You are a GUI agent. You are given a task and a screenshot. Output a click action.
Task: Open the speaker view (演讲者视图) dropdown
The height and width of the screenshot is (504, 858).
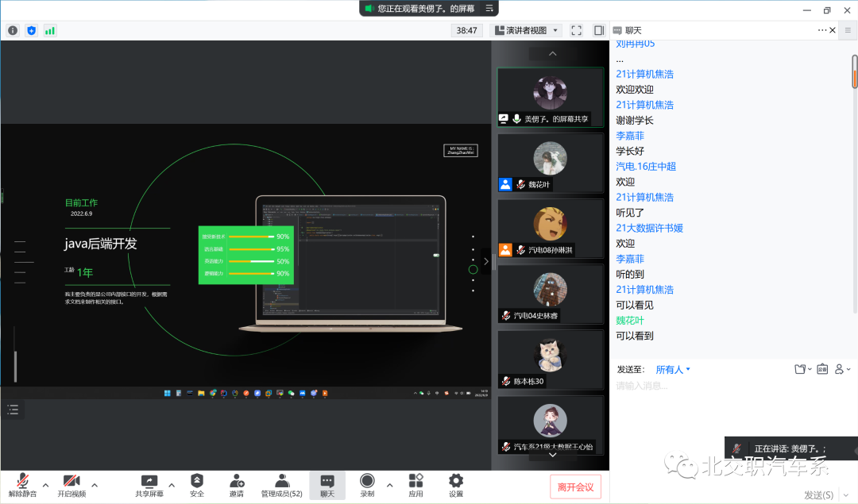coord(527,30)
